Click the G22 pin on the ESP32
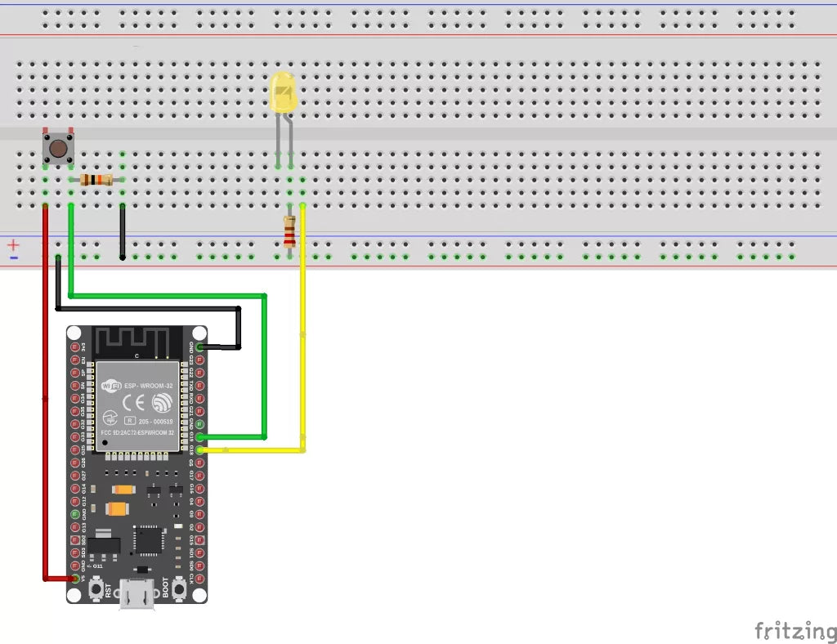 [x=200, y=373]
